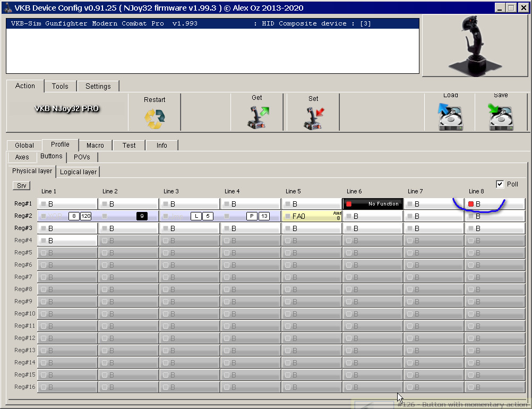This screenshot has height=409, width=532.
Task: Click the Reg#1 Line 5 button cell
Action: (312, 203)
